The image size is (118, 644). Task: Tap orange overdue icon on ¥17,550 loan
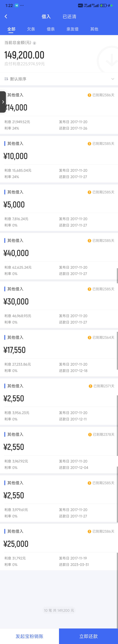(89, 338)
